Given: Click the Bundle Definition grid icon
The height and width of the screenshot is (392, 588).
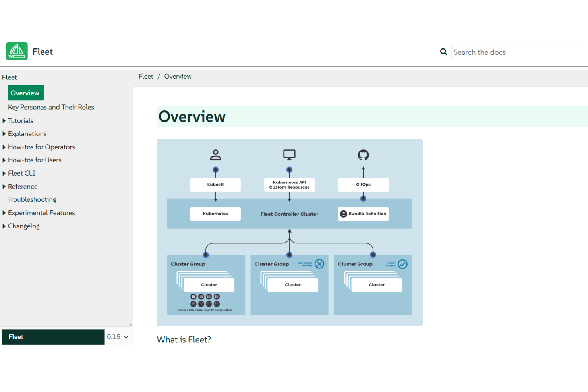Looking at the screenshot, I should [x=344, y=214].
